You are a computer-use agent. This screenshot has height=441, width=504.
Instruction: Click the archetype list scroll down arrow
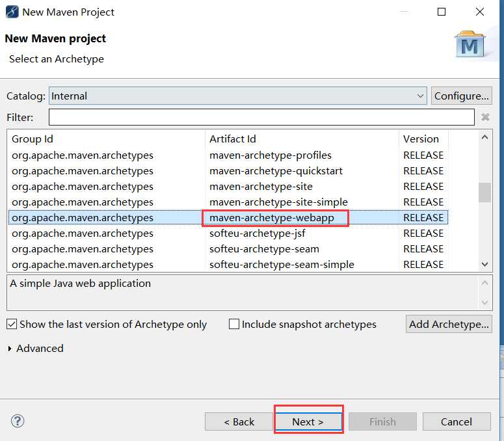484,264
